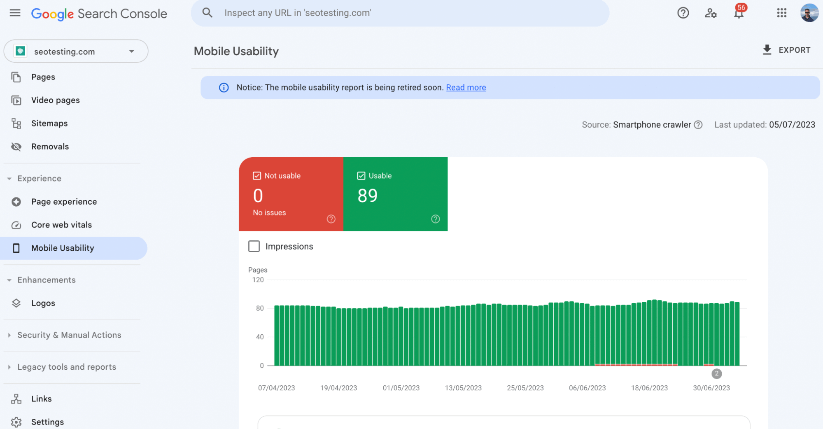Open the Read more link
Viewport: 823px width, 429px height.
(x=466, y=88)
